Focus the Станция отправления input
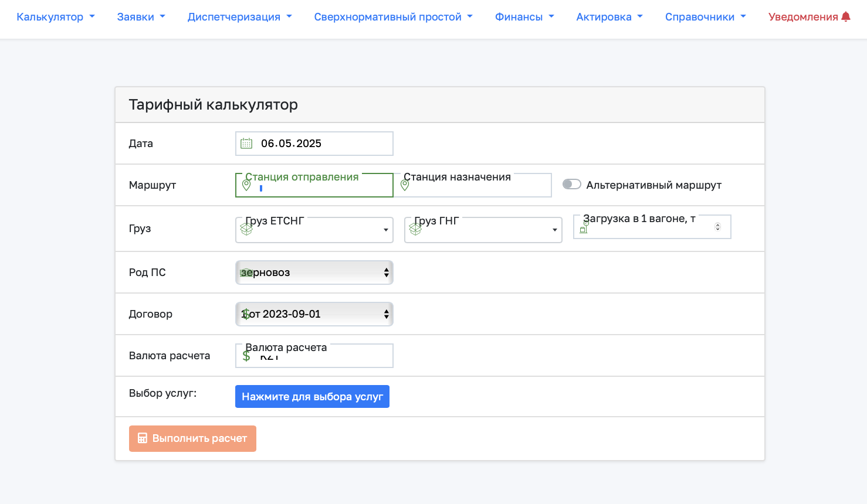The width and height of the screenshot is (867, 504). (x=314, y=185)
